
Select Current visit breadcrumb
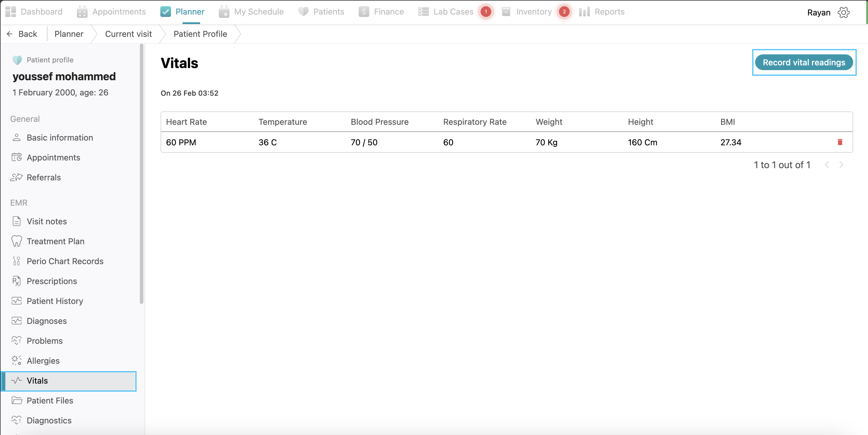(x=128, y=34)
